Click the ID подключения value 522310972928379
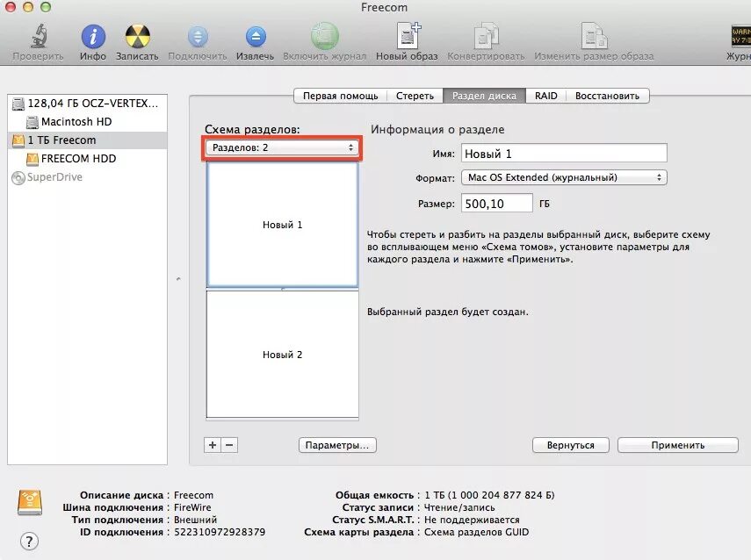The height and width of the screenshot is (560, 751). click(x=220, y=532)
